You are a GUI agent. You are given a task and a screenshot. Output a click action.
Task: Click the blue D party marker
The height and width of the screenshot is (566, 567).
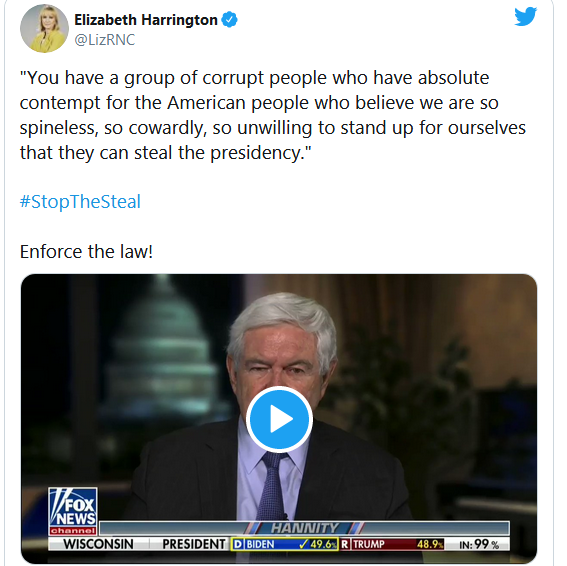coord(238,544)
